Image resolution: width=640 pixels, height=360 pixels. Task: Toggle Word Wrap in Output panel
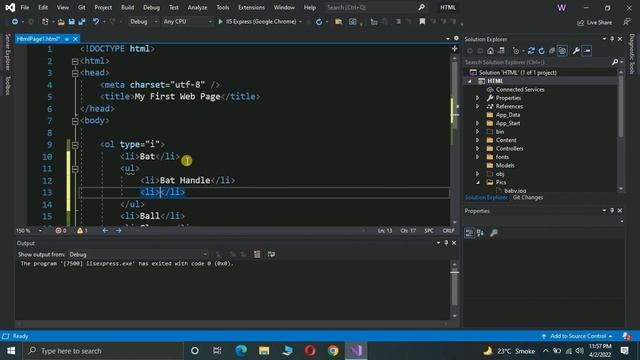tap(271, 254)
